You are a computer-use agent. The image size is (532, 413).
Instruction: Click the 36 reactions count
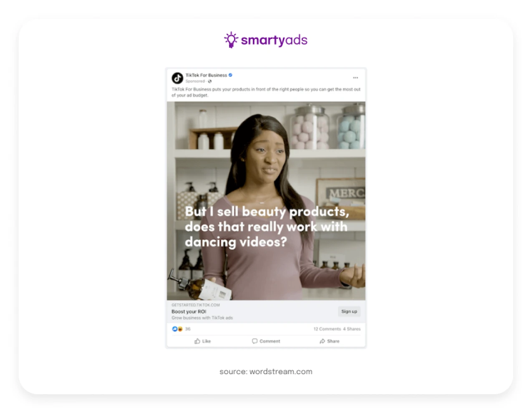188,329
